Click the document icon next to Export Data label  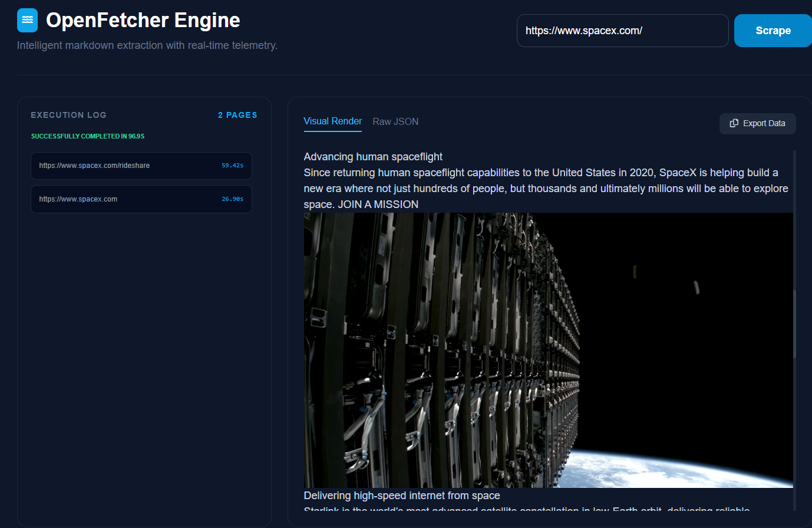734,123
